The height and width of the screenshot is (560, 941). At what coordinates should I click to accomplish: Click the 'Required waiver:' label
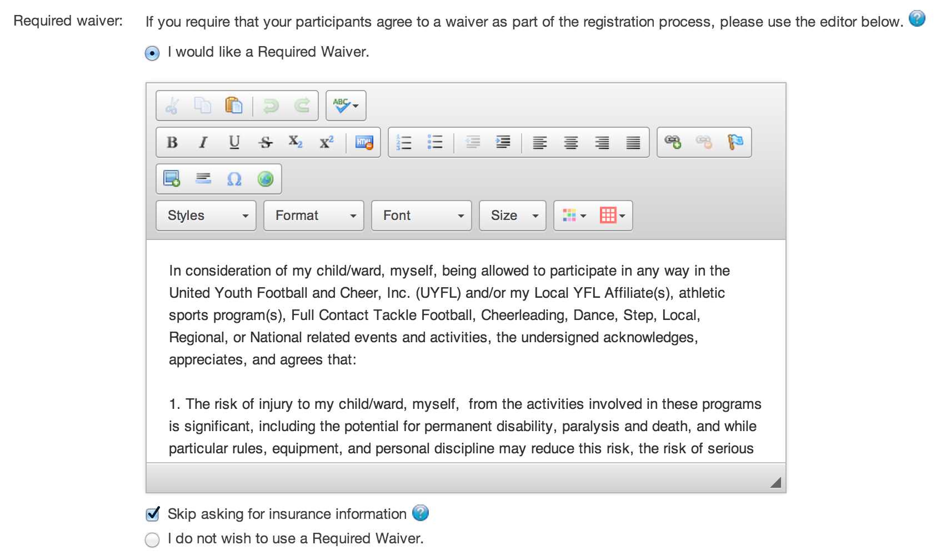coord(68,21)
